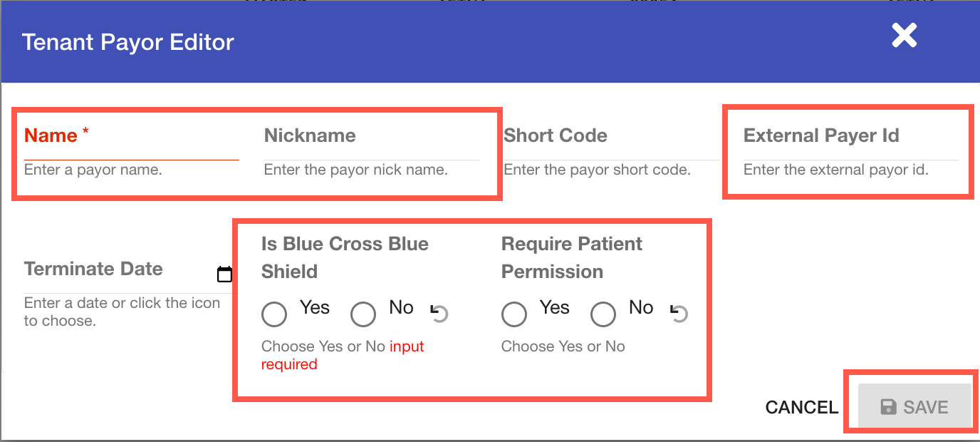Click the 'Require Patient Permission' heading label

(571, 257)
